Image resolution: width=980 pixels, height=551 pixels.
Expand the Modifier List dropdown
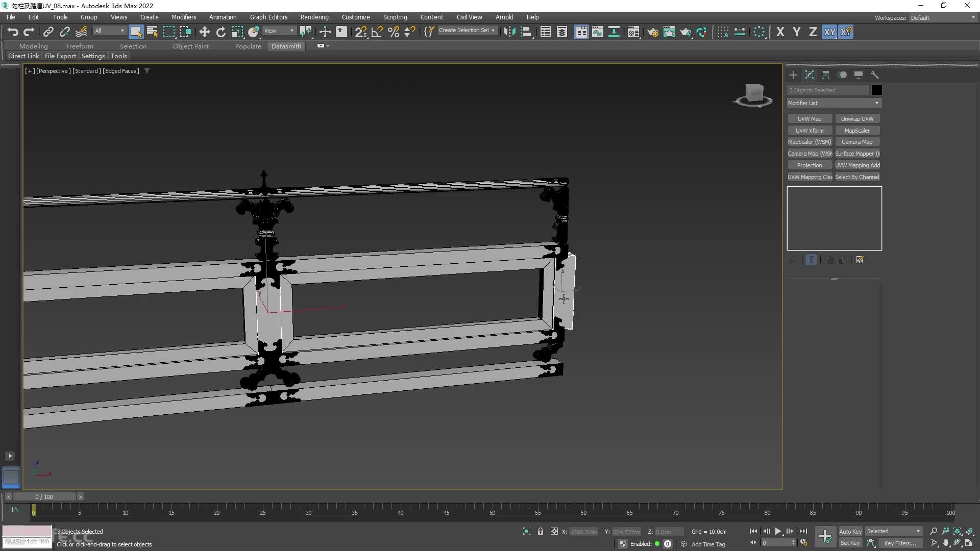[834, 103]
